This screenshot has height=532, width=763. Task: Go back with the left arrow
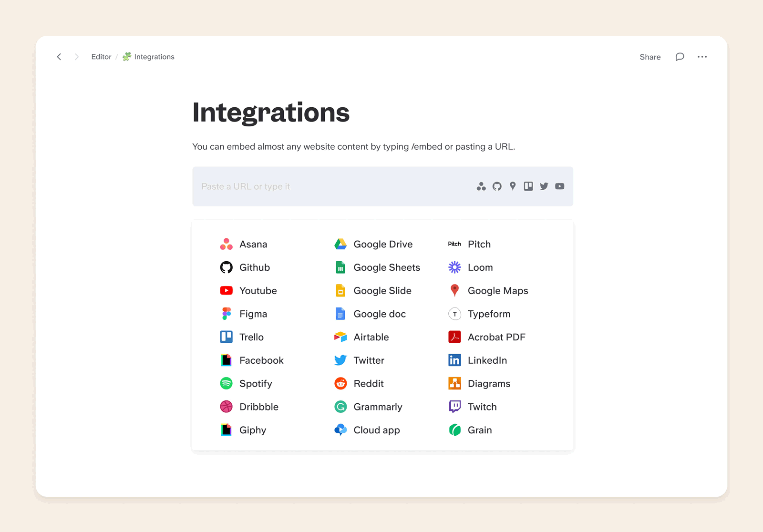tap(59, 57)
